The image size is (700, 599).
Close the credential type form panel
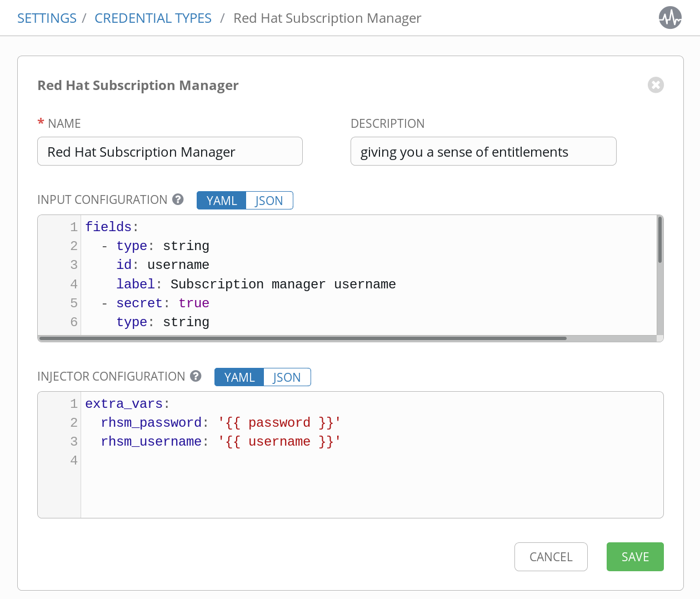(x=656, y=85)
